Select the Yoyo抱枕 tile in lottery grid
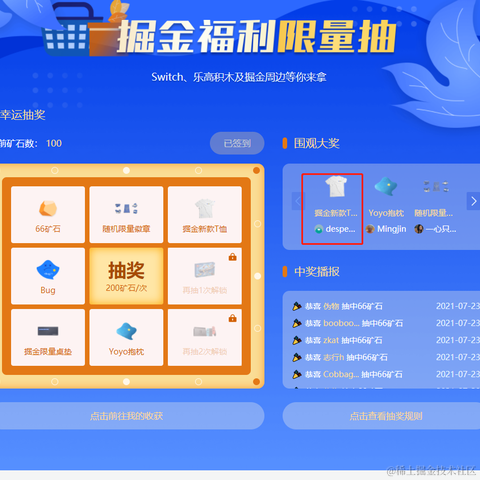Image resolution: width=480 pixels, height=480 pixels. (x=126, y=337)
